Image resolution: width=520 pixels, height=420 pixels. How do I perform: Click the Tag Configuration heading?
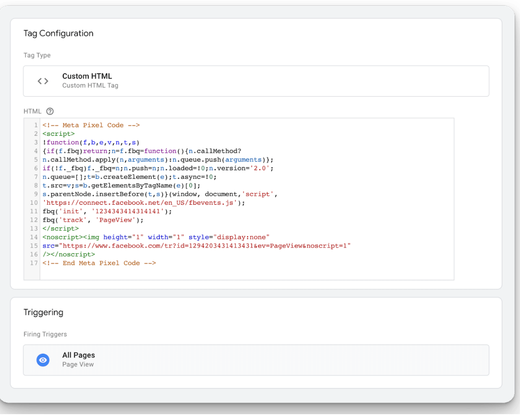[x=58, y=33]
